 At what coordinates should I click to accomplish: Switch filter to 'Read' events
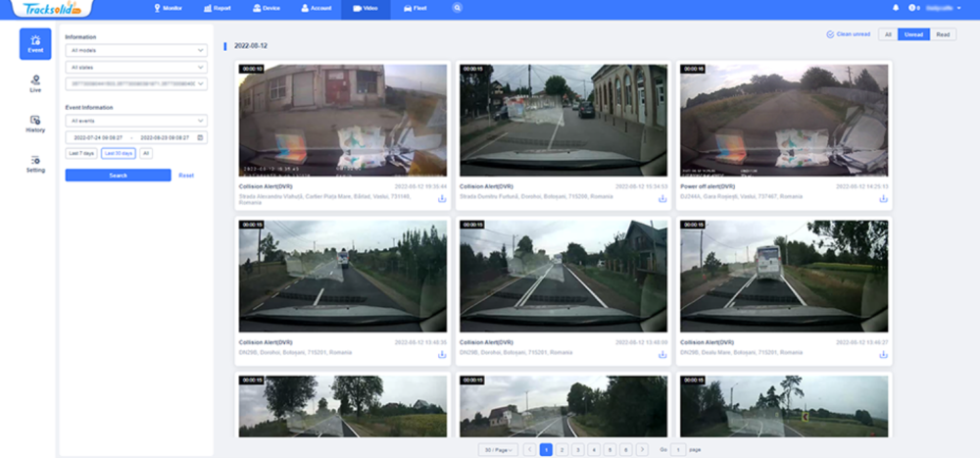click(x=943, y=34)
